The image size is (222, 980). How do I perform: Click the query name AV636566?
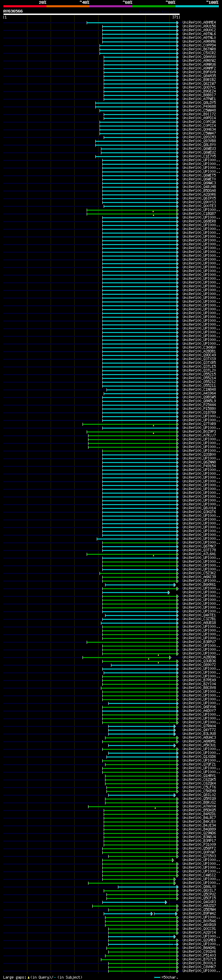pos(13,11)
